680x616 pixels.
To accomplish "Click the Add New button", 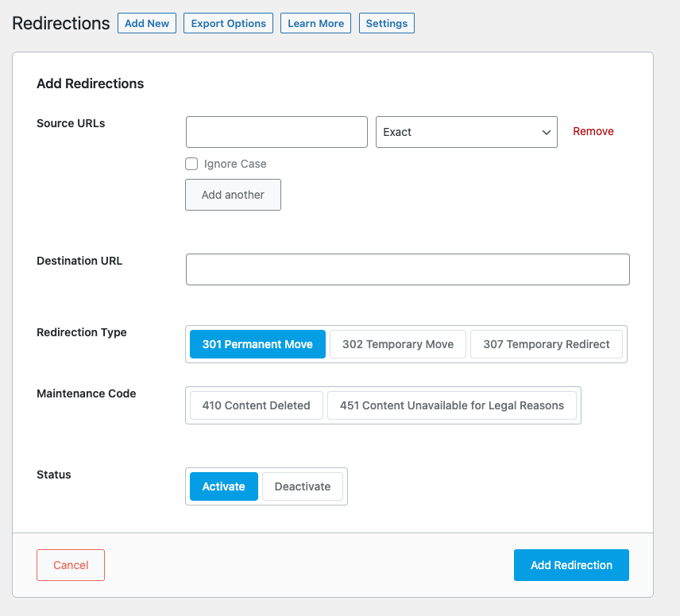I will [147, 23].
